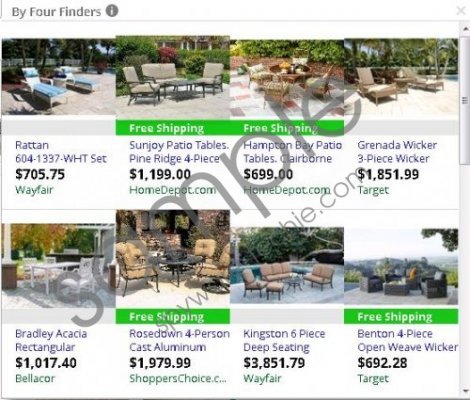Screen dimensions: 470x400
Task: Open Bradley Acacia Rectangular product link
Action: [51, 340]
